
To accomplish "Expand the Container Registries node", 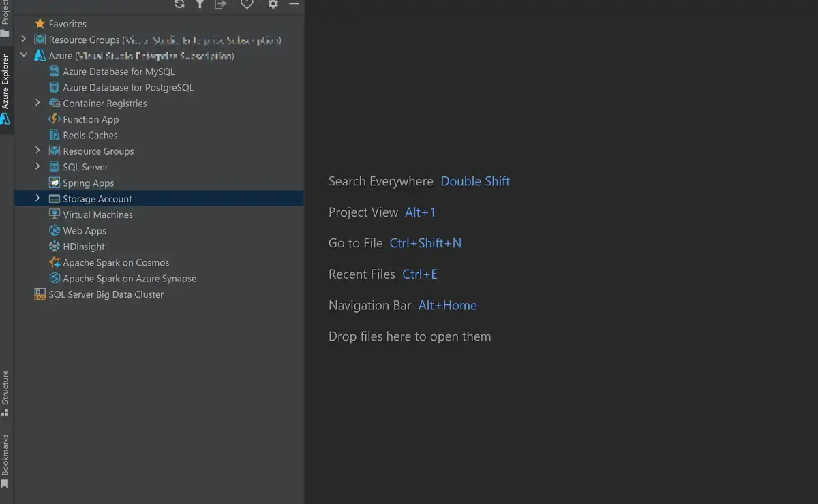I will [x=38, y=103].
